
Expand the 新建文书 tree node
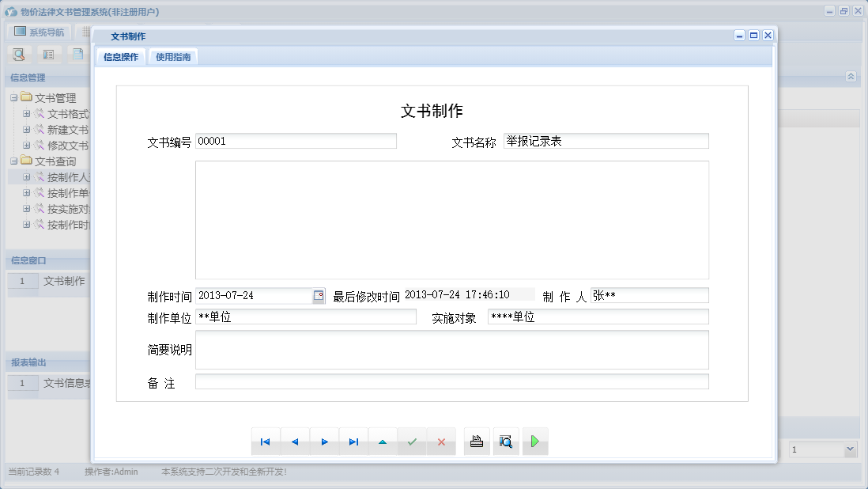click(28, 129)
